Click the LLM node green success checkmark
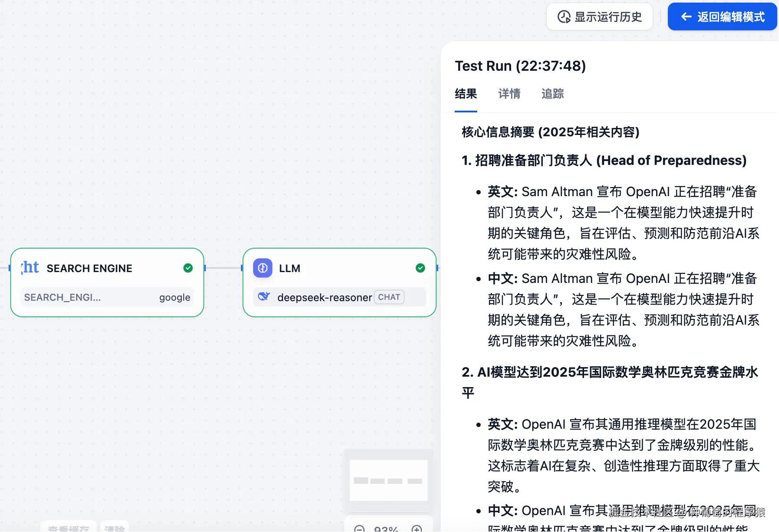779x532 pixels. click(420, 268)
